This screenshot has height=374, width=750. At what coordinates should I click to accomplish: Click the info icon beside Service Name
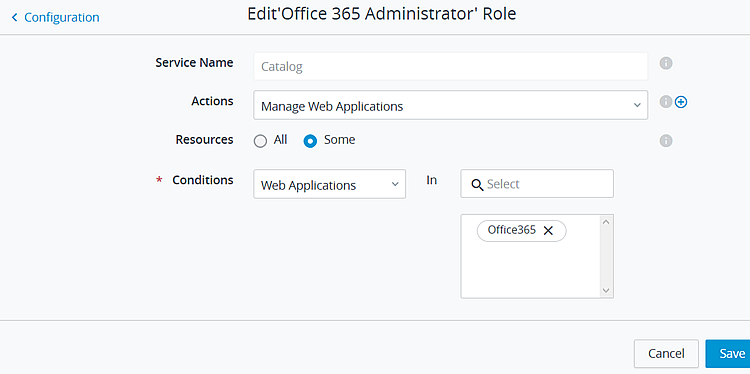666,63
